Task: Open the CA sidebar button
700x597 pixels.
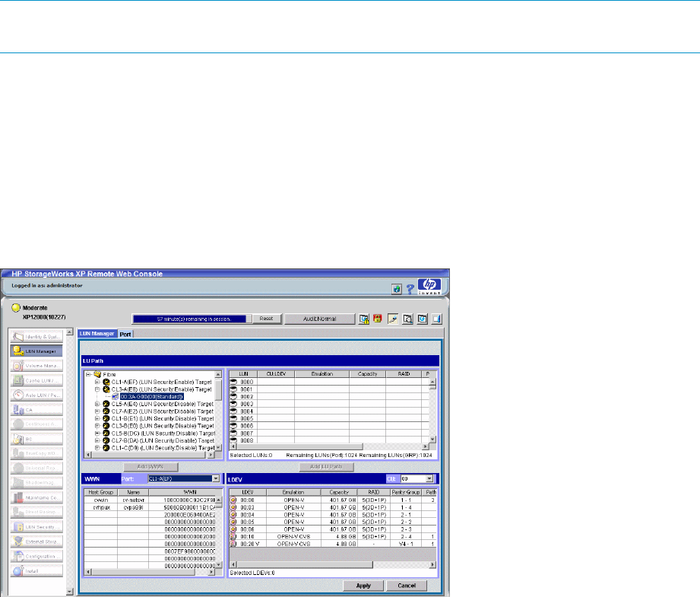Action: coord(36,410)
